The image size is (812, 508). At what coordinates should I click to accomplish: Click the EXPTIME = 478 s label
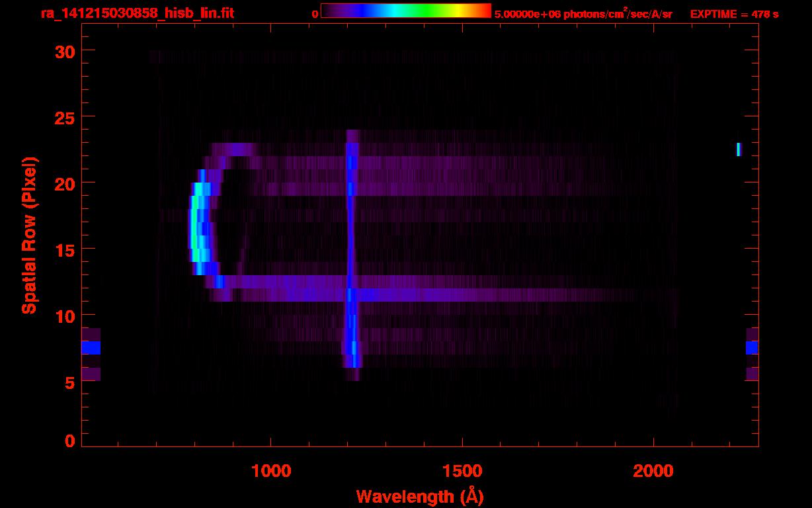[x=734, y=14]
